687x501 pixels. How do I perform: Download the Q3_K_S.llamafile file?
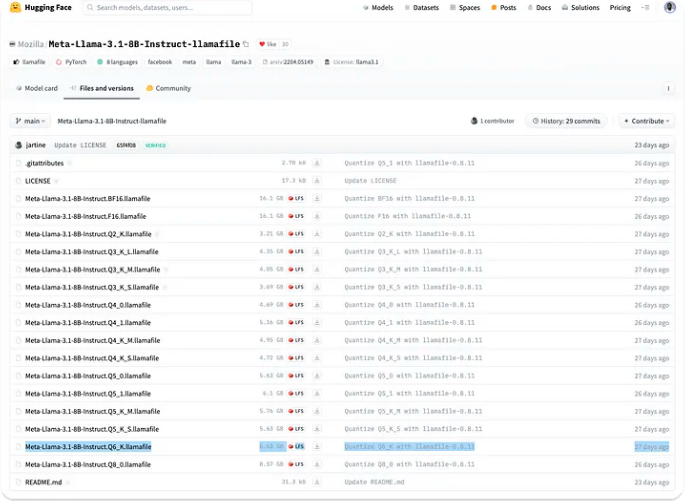[x=317, y=287]
